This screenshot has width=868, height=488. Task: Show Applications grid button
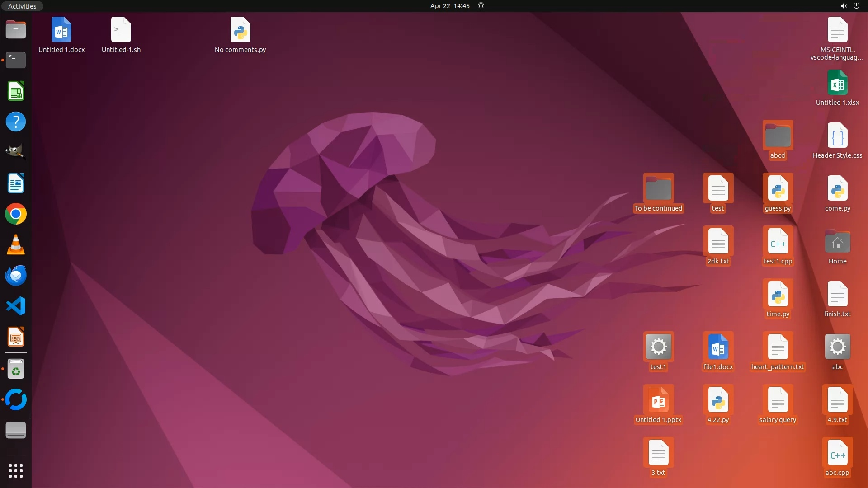pyautogui.click(x=16, y=470)
